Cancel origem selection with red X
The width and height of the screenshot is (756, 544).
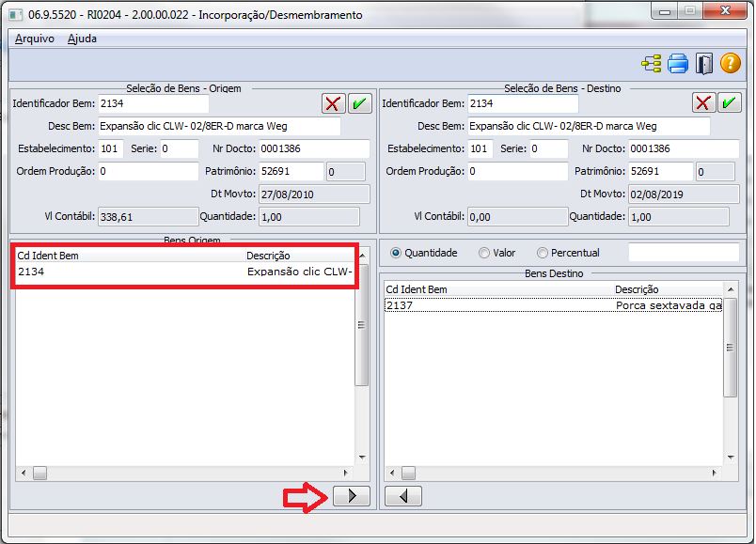point(333,103)
